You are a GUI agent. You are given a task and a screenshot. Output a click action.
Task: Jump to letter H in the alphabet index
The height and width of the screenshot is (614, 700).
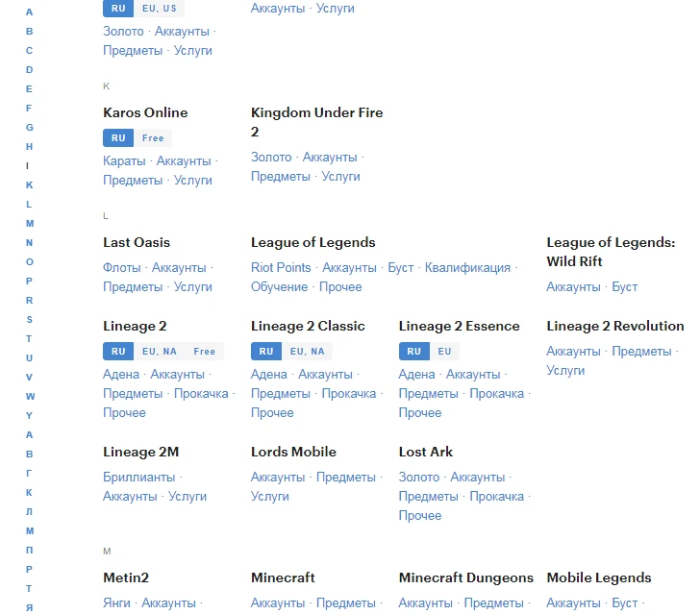pyautogui.click(x=29, y=146)
